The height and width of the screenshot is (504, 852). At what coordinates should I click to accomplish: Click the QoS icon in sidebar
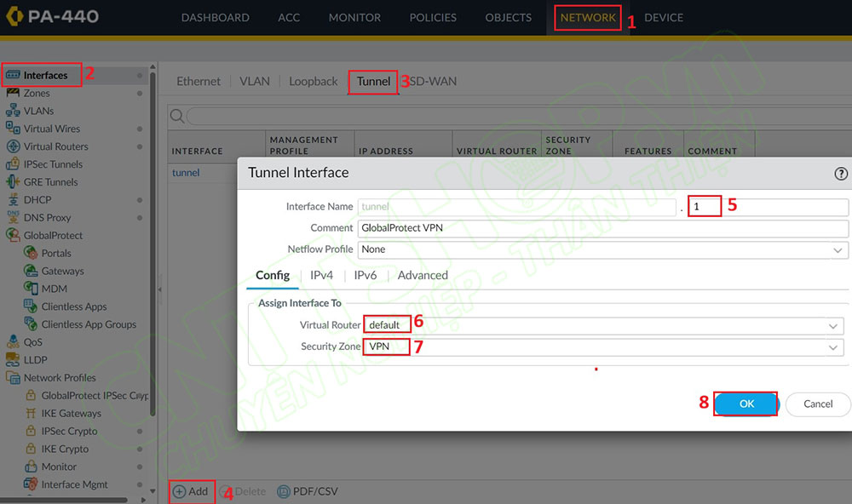(x=13, y=342)
